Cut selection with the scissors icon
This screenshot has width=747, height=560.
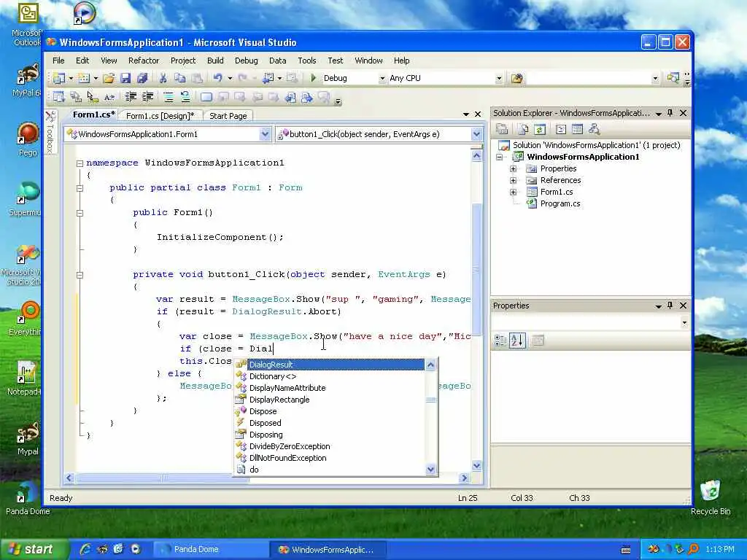tap(163, 78)
